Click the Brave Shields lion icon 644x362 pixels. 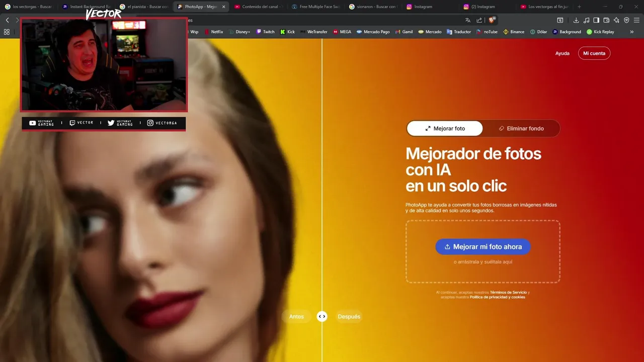pos(492,20)
